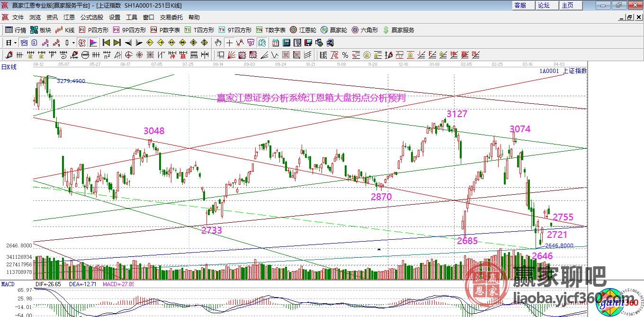Open the 浏览 menu
This screenshot has width=644, height=317.
pyautogui.click(x=35, y=18)
